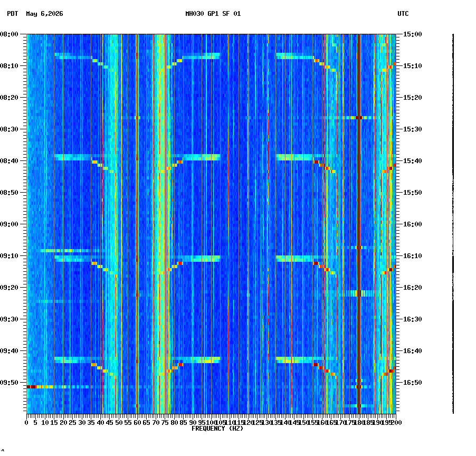Click the 'UTC' label at top right
Screen dimensions: 476x456
(x=403, y=14)
